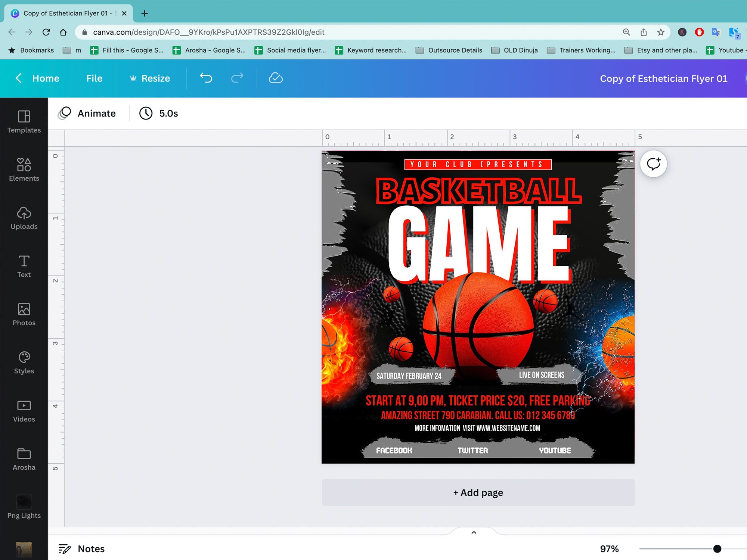Viewport: 747px width, 560px height.
Task: Open the Photos panel
Action: pyautogui.click(x=24, y=314)
